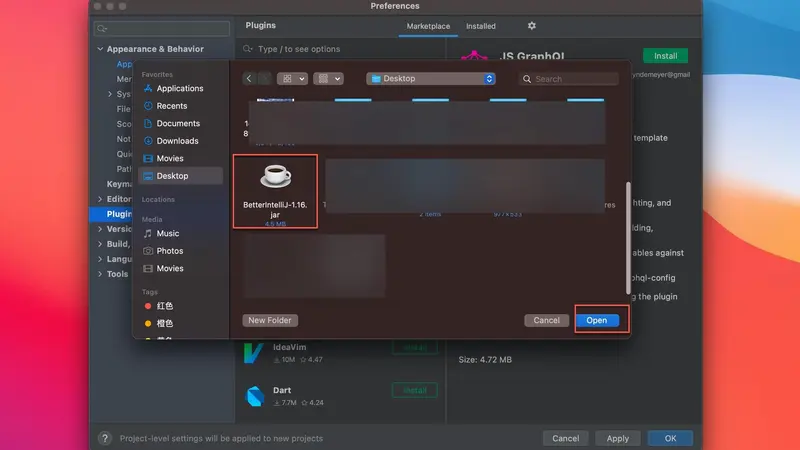Click the plugin search field 'Type / to see options'
The width and height of the screenshot is (800, 450).
pos(341,49)
